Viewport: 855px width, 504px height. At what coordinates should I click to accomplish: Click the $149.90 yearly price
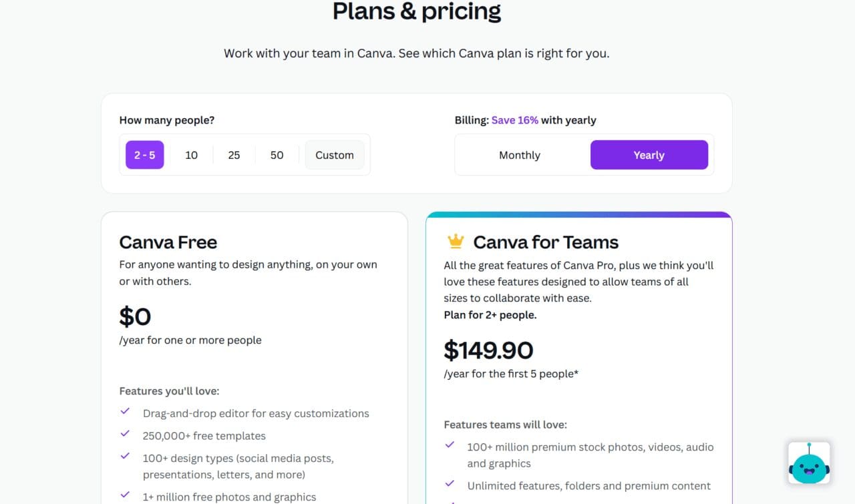tap(489, 350)
